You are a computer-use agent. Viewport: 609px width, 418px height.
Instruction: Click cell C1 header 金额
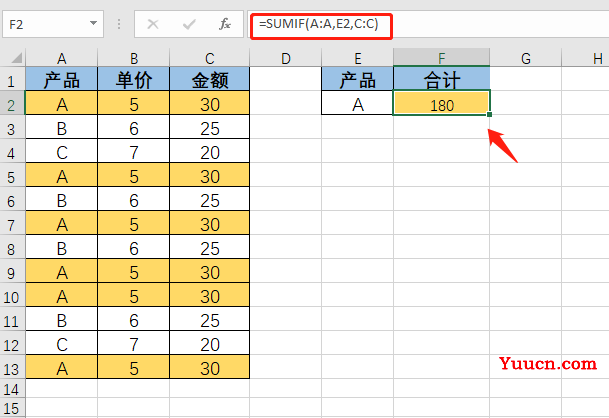click(210, 80)
